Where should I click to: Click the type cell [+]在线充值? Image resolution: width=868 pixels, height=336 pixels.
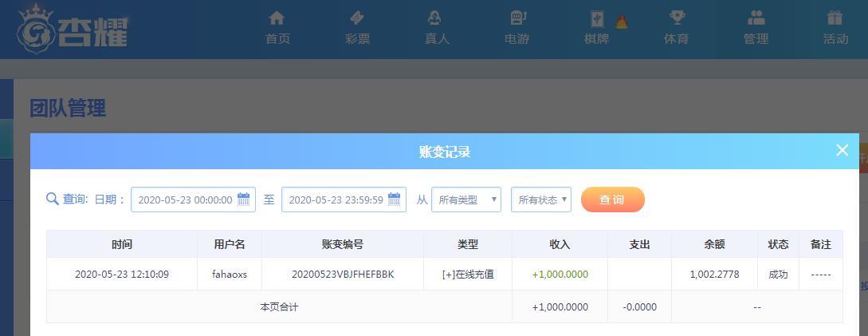click(468, 274)
